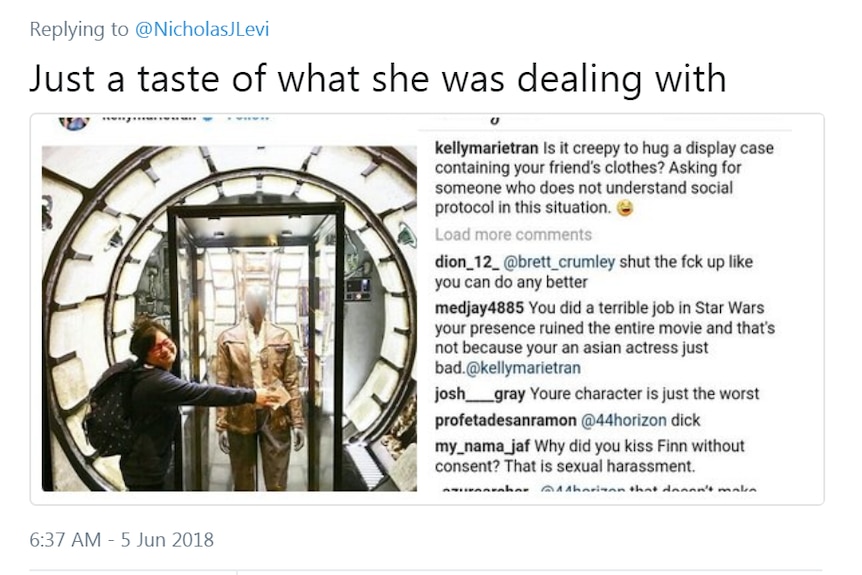Click the 6:37 AM - 5 Jun 2018 timestamp
862x575 pixels.
(x=121, y=539)
